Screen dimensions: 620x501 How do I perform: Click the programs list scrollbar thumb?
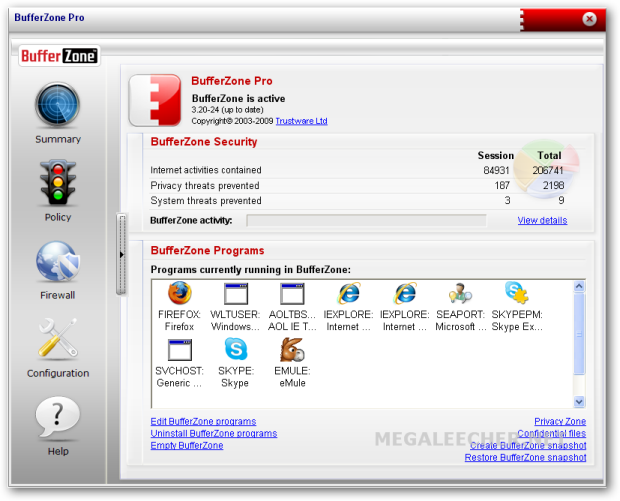click(x=579, y=334)
